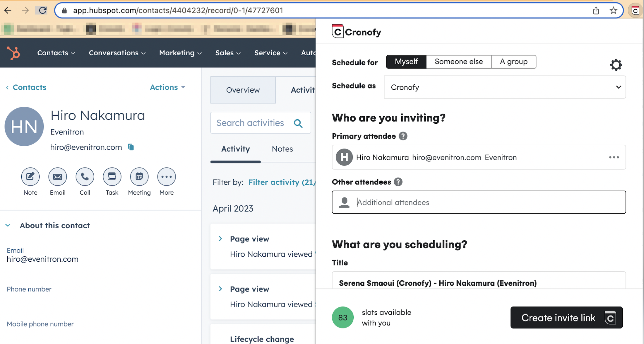Open primary attendee three-dot options
This screenshot has width=644, height=344.
click(614, 157)
